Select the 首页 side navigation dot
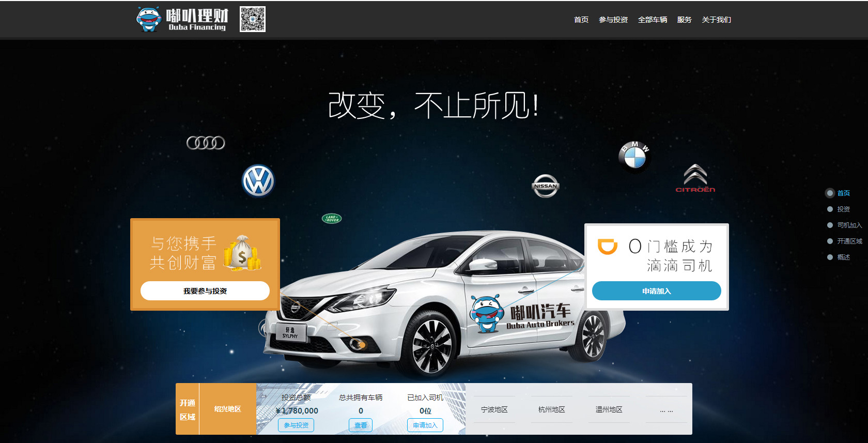Image resolution: width=868 pixels, height=443 pixels. (x=830, y=193)
